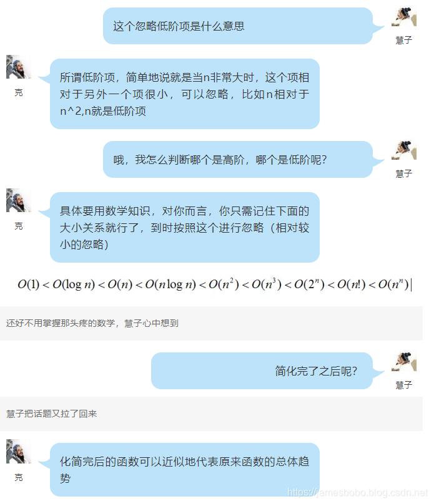Viewport: 434px width, 504px height.
Task: Click 慧子's avatar beside the first message
Action: click(404, 16)
